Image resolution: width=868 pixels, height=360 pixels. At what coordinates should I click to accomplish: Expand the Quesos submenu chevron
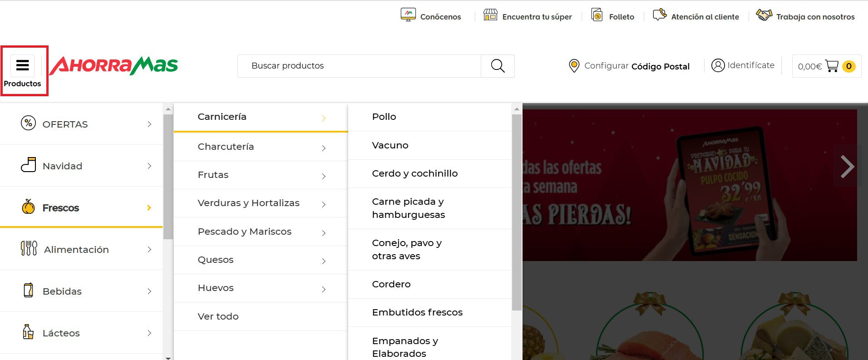[324, 261]
